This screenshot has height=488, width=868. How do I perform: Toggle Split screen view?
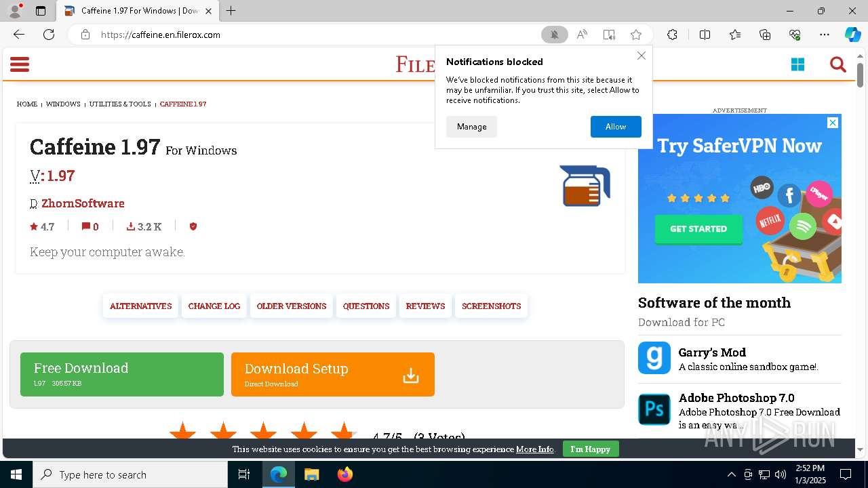tap(705, 35)
